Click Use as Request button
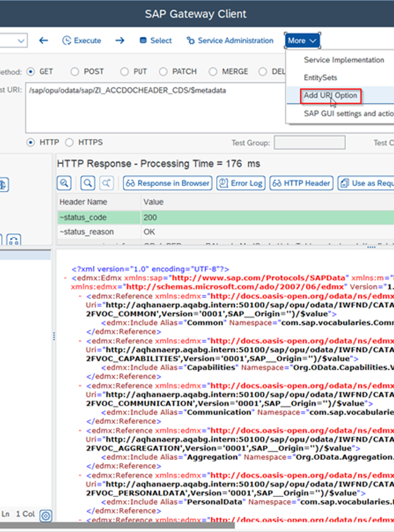 (366, 183)
